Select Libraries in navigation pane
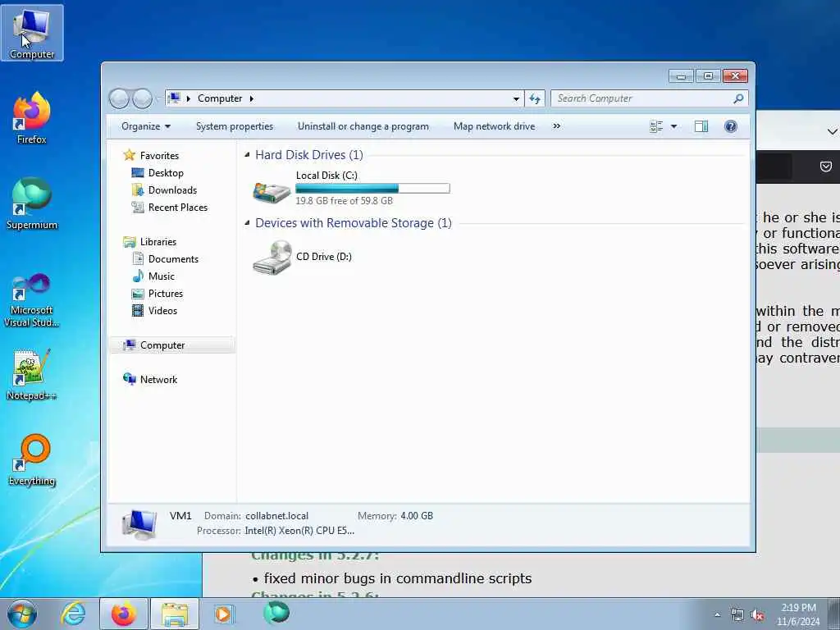 tap(158, 242)
